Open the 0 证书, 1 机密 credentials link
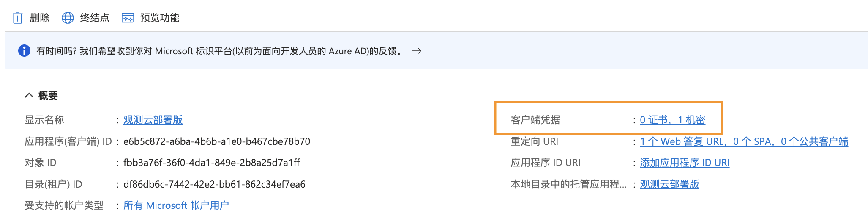This screenshot has height=216, width=868. (672, 120)
